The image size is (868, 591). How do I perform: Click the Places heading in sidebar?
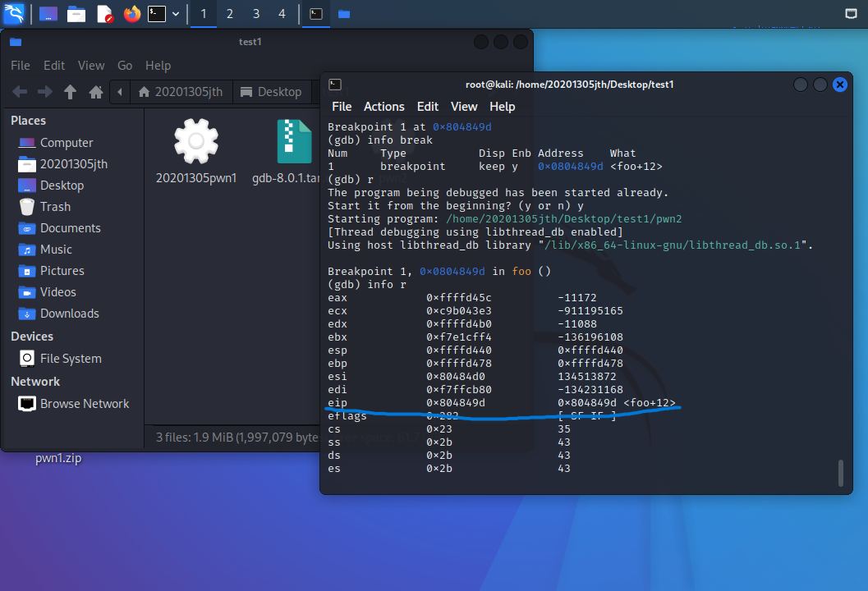coord(28,121)
